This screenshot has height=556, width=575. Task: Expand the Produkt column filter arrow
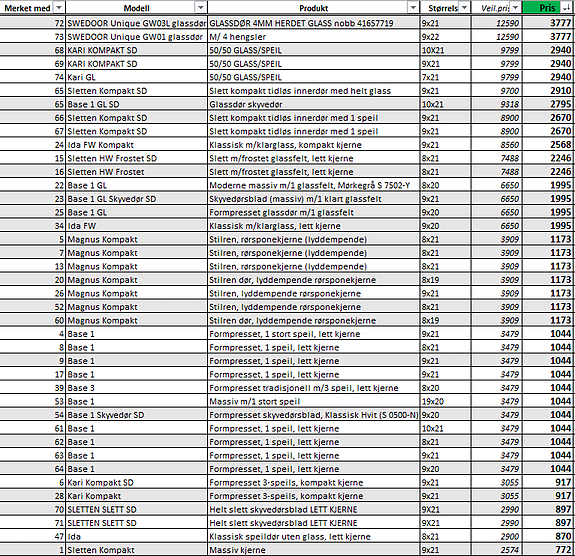coord(413,7)
